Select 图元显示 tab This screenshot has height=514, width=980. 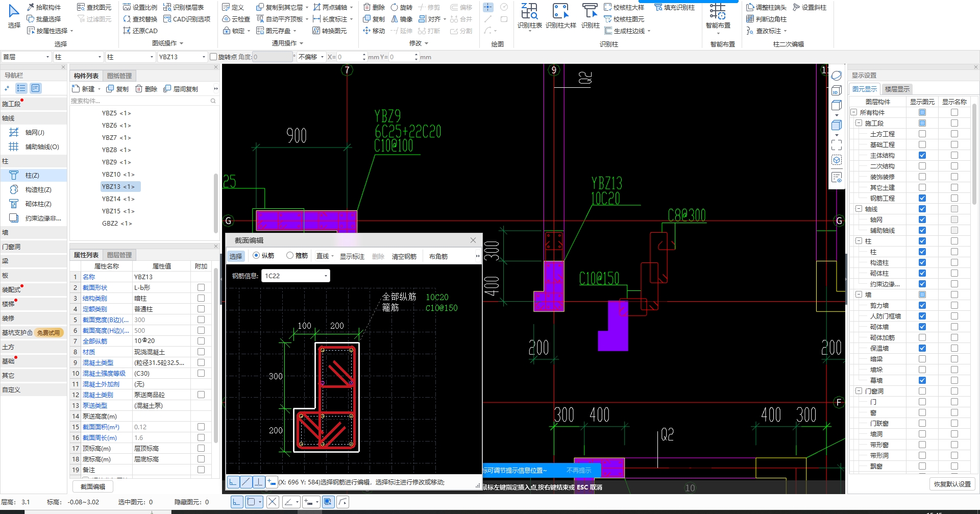click(865, 89)
